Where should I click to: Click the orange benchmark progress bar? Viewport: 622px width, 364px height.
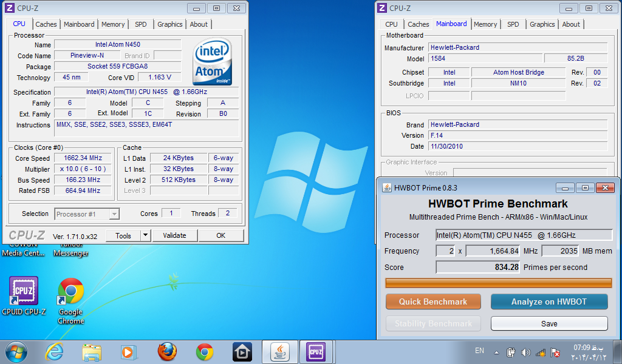pyautogui.click(x=498, y=283)
